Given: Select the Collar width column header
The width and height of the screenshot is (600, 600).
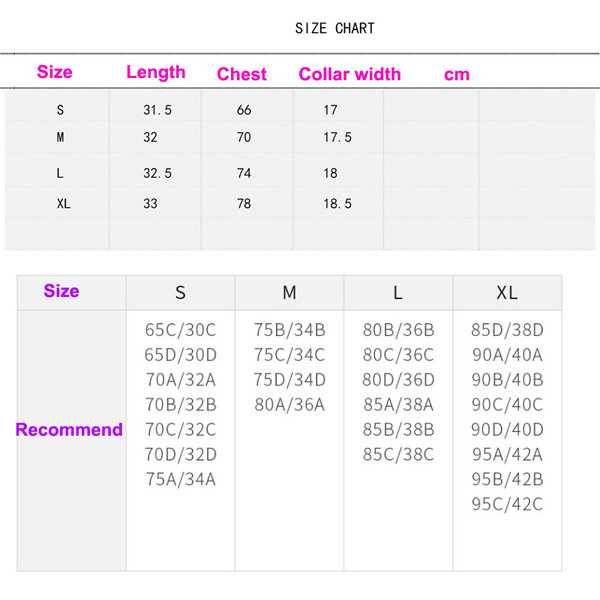Looking at the screenshot, I should (x=350, y=74).
